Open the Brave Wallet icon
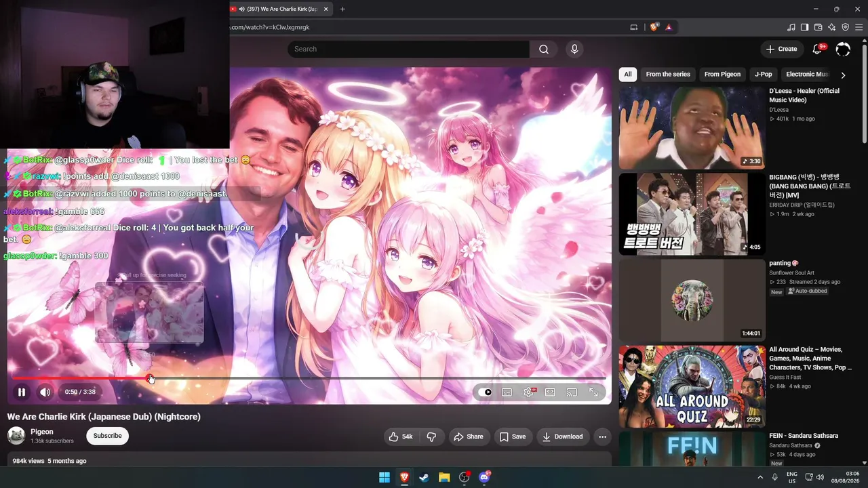This screenshot has height=488, width=868. 818,27
